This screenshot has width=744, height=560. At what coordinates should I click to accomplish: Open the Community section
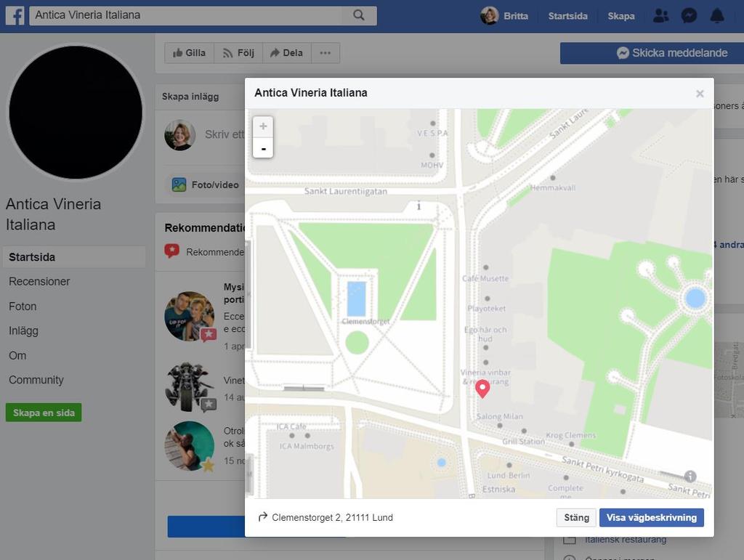coord(36,381)
